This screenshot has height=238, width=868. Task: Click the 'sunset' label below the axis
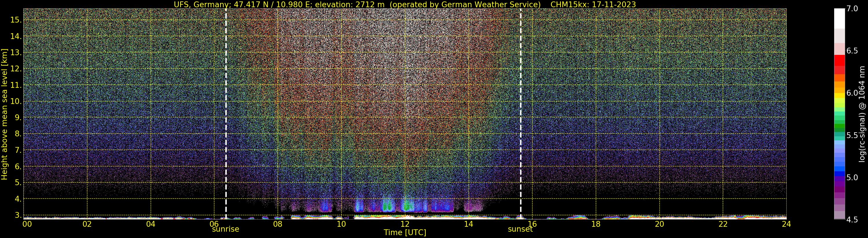[x=520, y=229]
